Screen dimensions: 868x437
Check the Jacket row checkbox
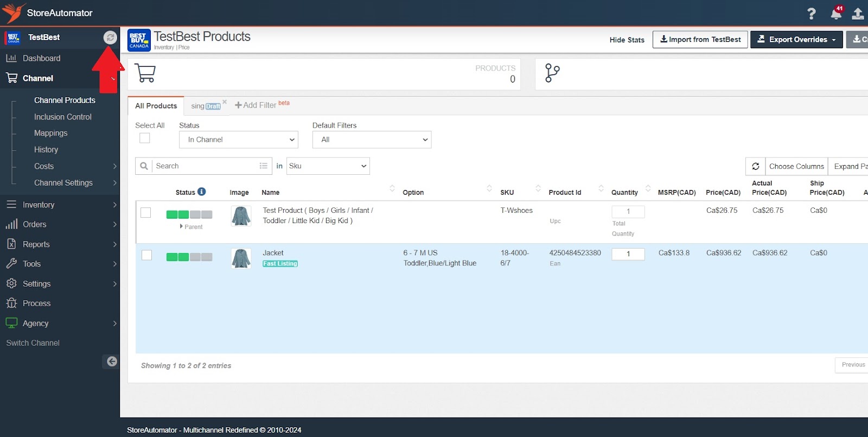point(146,255)
